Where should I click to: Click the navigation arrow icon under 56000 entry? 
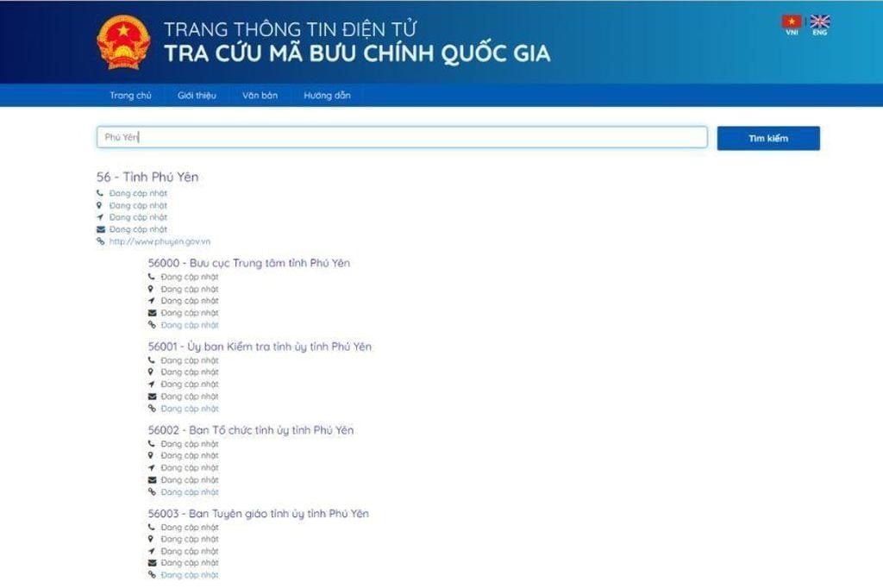pyautogui.click(x=152, y=301)
